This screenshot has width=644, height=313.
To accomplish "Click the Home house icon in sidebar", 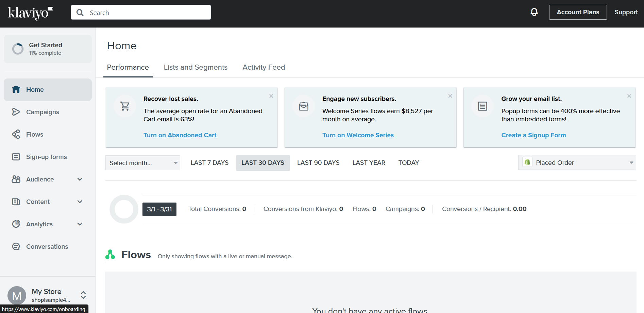I will (16, 89).
